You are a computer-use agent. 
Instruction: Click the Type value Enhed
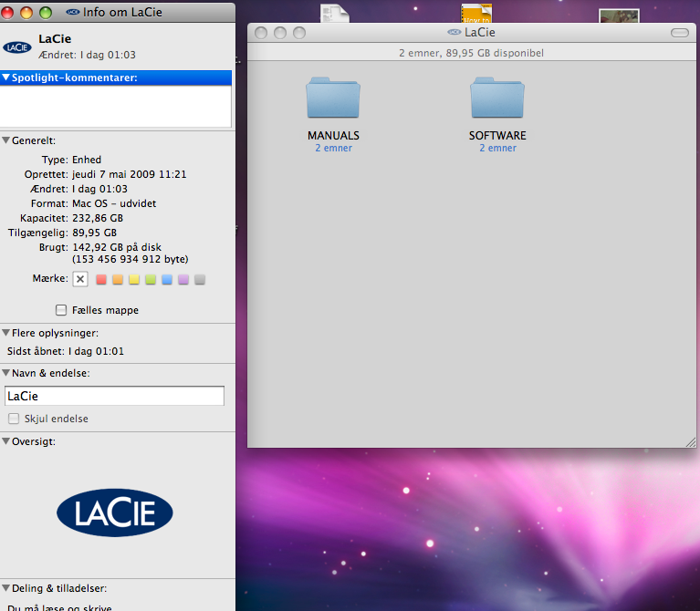87,160
